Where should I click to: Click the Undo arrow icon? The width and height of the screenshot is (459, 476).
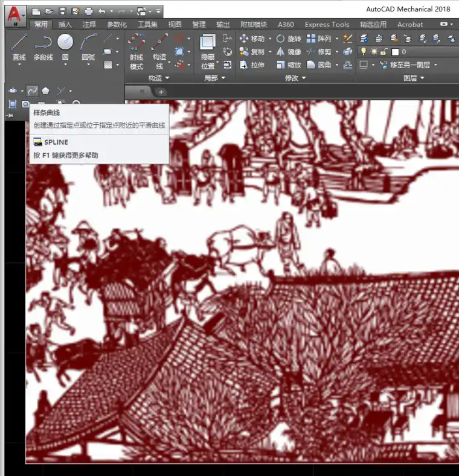(102, 11)
